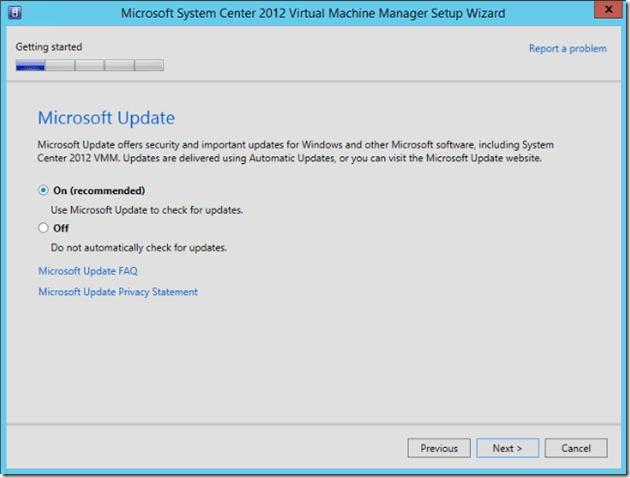The width and height of the screenshot is (630, 478).
Task: Click the second progress bar segment
Action: point(60,66)
